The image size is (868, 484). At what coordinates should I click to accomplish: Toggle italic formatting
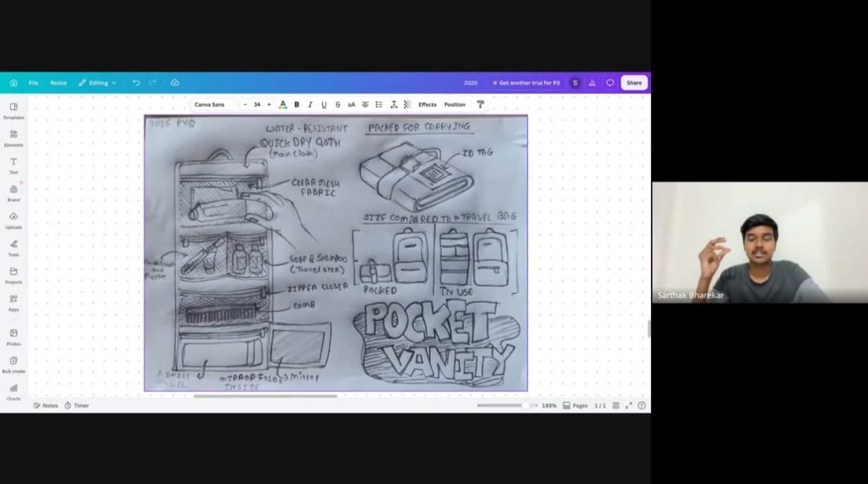click(310, 105)
